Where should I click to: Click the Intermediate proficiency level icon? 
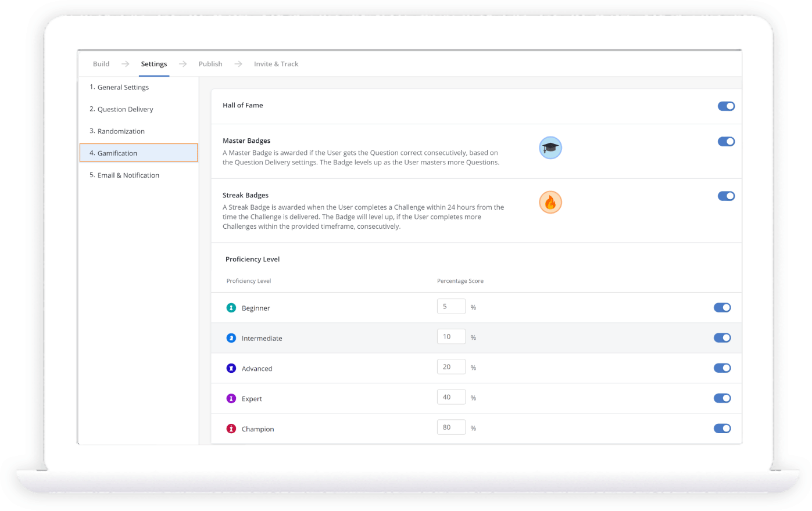point(231,338)
